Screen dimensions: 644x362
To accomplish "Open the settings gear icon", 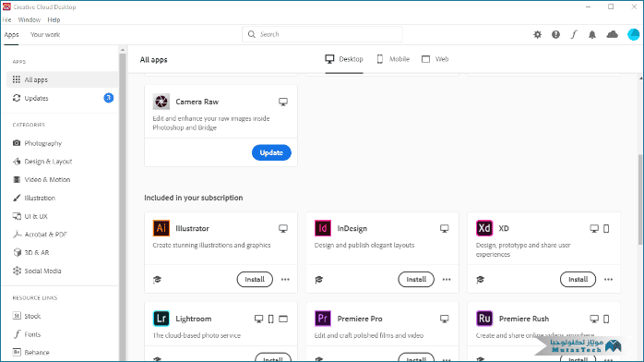I will click(537, 35).
